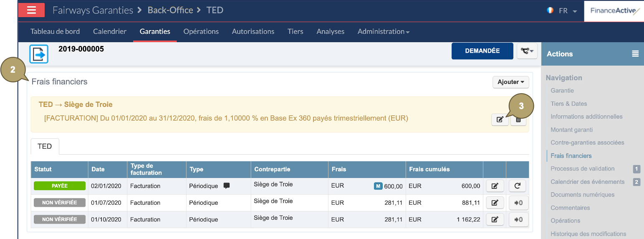This screenshot has width=644, height=239.
Task: Open Commentaires in sidebar
Action: [x=570, y=208]
